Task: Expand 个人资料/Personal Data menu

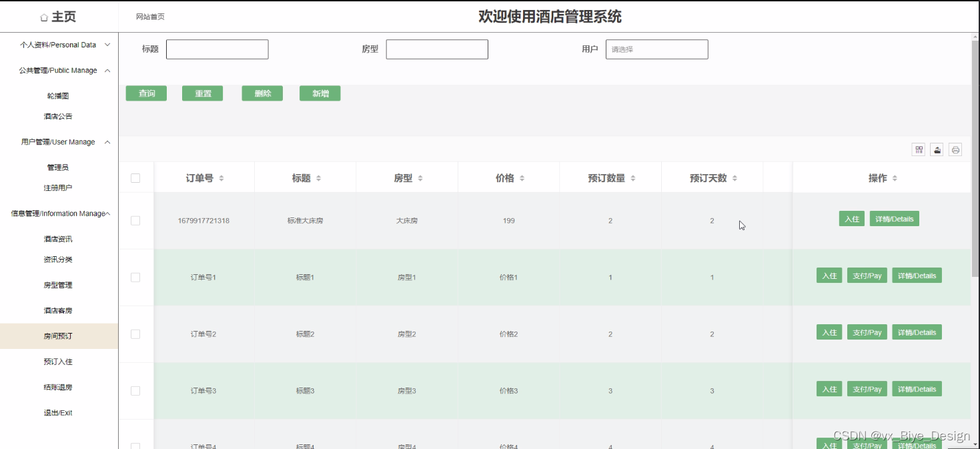Action: click(59, 45)
